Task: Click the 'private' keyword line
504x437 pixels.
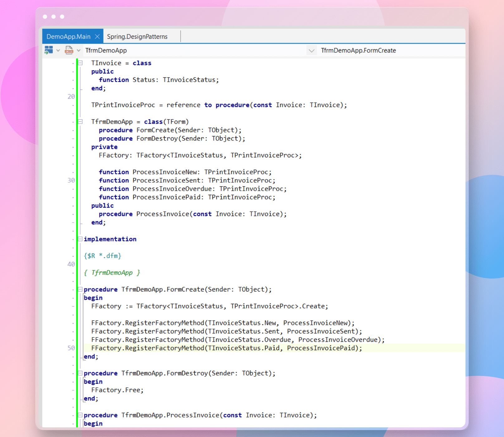Action: tap(104, 147)
